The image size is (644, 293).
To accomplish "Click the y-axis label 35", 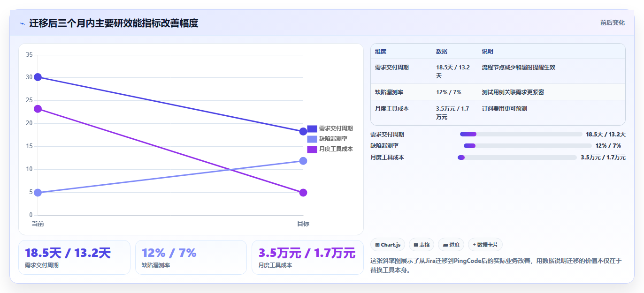I will tap(29, 55).
